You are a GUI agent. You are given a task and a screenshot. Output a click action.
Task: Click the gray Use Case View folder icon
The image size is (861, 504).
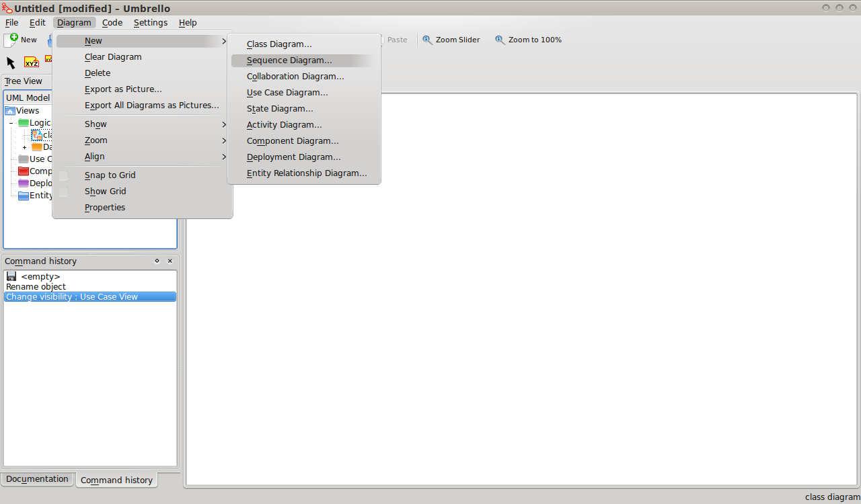[x=24, y=159]
